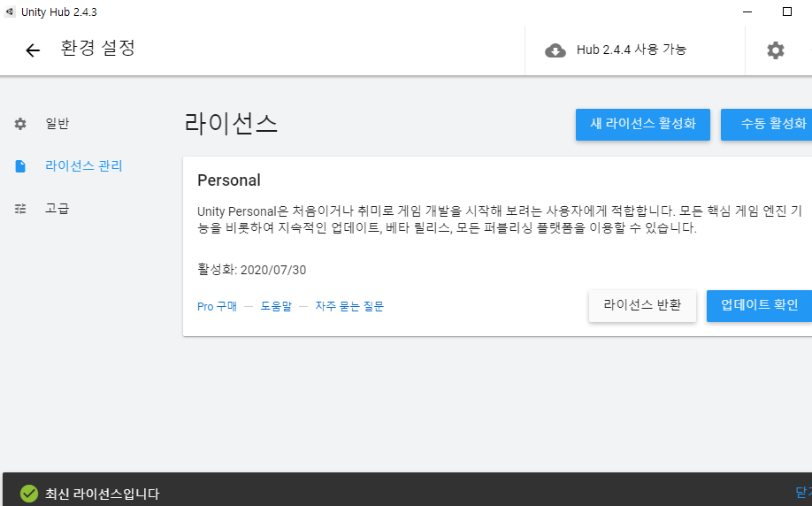Click the Unity logo in title bar
Screen dimensions: 812x506
[x=10, y=11]
